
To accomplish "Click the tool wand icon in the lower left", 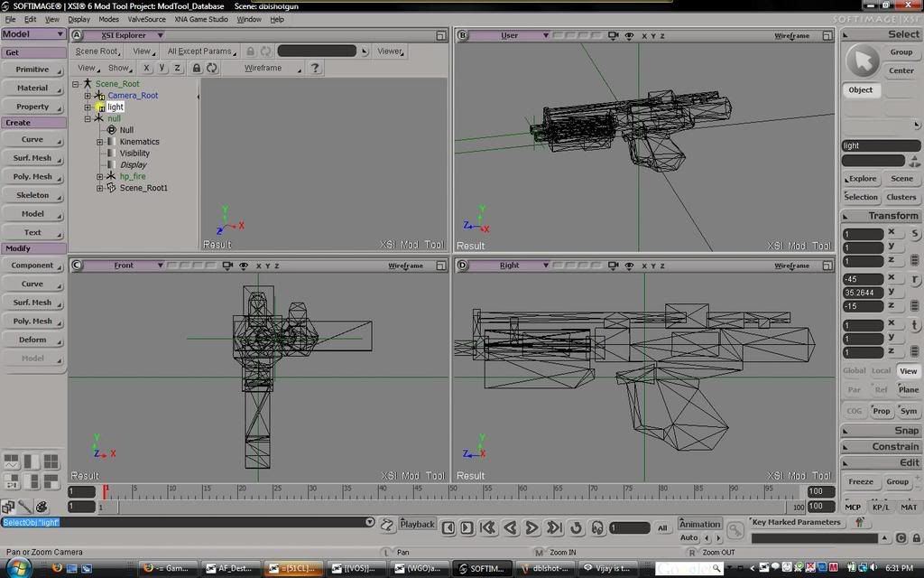I will tap(24, 507).
